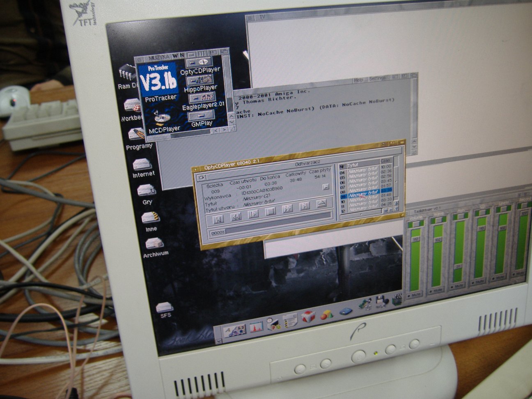This screenshot has width=532, height=399.
Task: Click the small arrow button beside disc times
Action: 326,187
